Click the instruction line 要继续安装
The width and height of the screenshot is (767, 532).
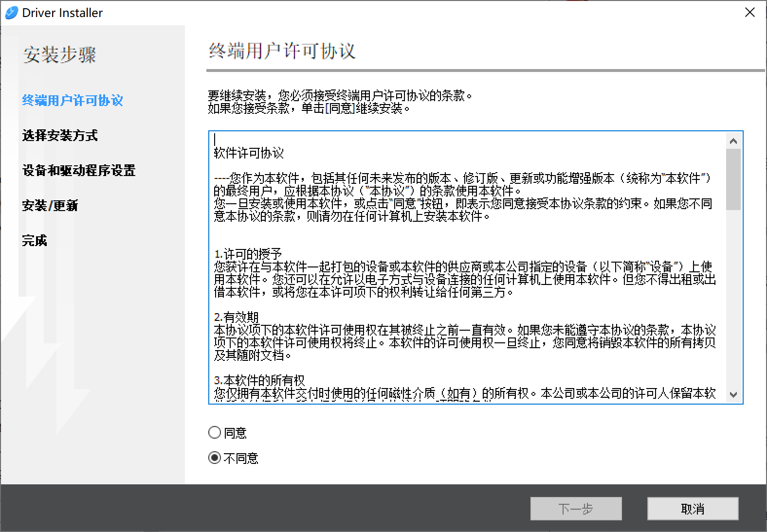341,95
